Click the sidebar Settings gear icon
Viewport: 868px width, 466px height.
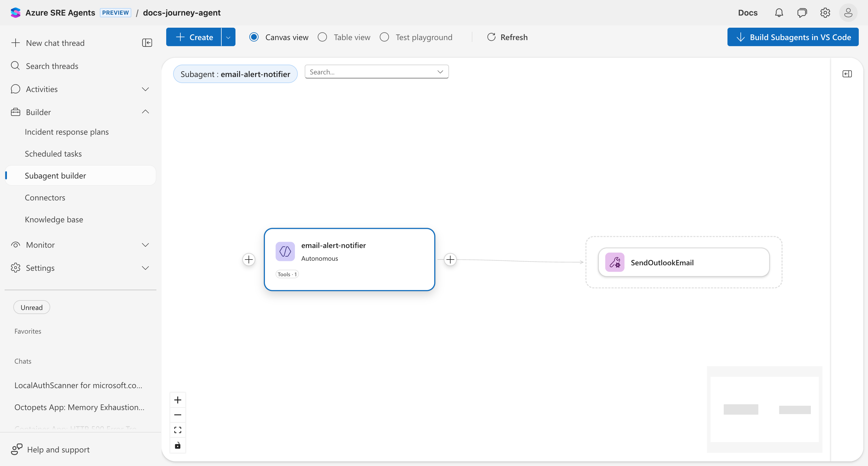(16, 268)
